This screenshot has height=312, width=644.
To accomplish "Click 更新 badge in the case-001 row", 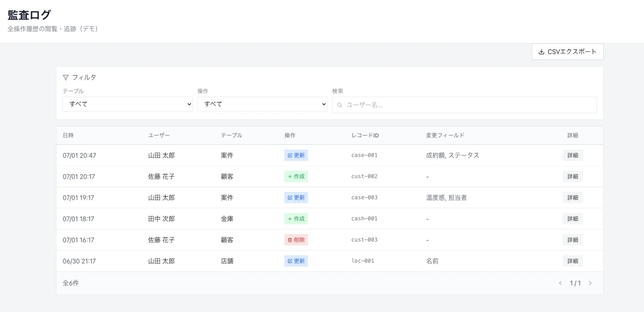I will [296, 155].
